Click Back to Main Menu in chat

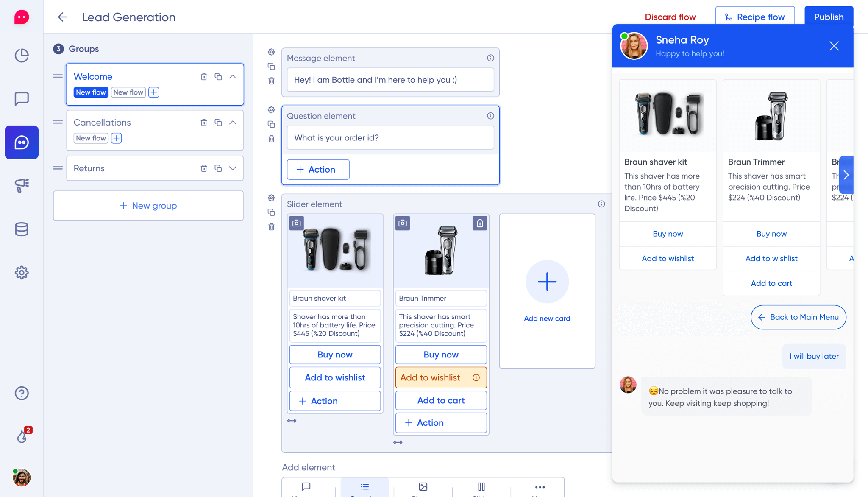[798, 317]
